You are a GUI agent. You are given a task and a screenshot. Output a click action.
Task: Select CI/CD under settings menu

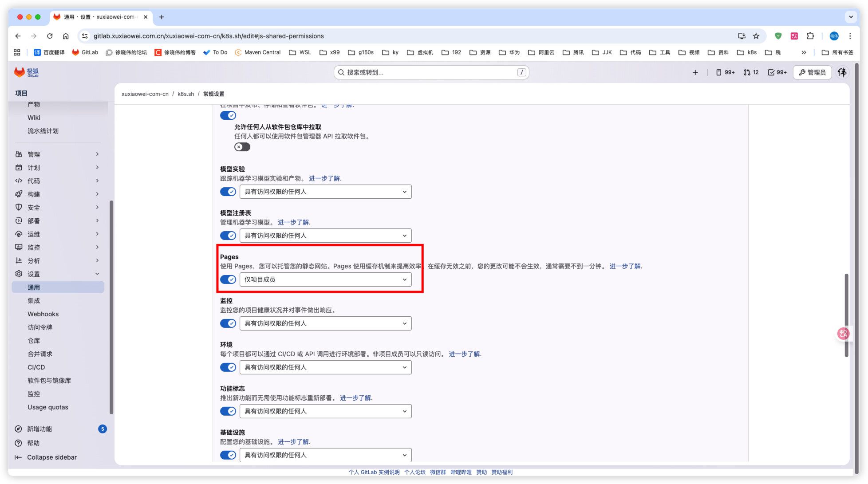(x=36, y=367)
